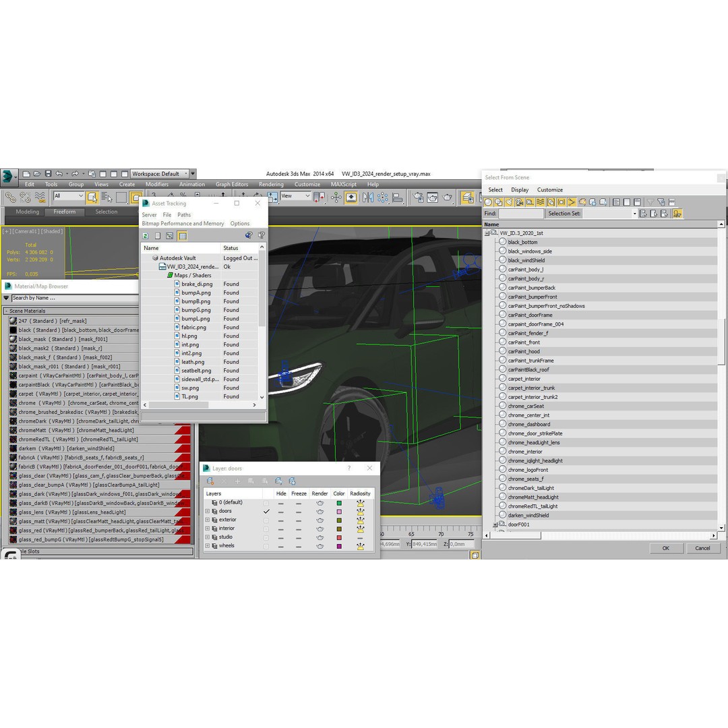Open the selection filter 'All' dropdown
The height and width of the screenshot is (728, 728).
pyautogui.click(x=68, y=196)
